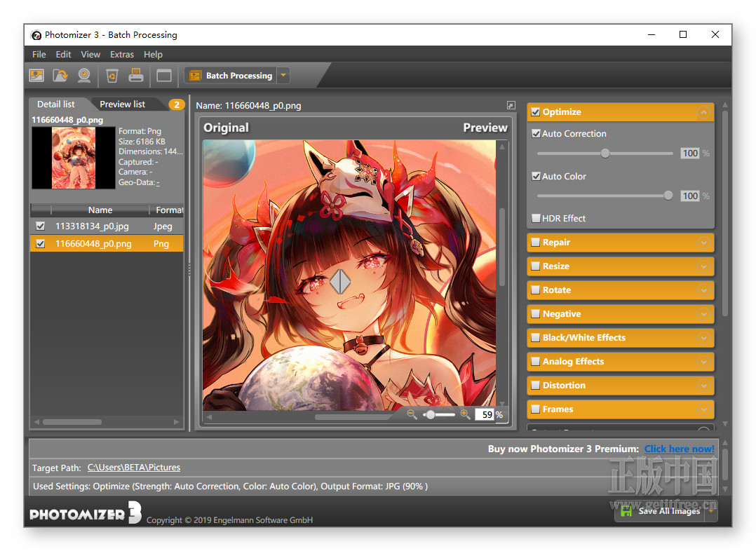Enable the HDR Effect checkbox
The height and width of the screenshot is (551, 756).
tap(536, 218)
